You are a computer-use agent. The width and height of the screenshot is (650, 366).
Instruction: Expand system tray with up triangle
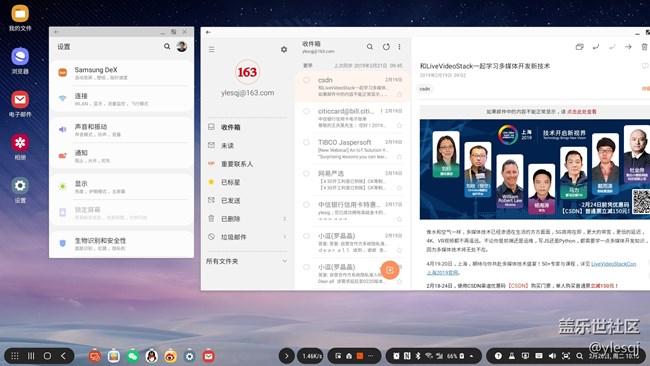[x=472, y=356]
